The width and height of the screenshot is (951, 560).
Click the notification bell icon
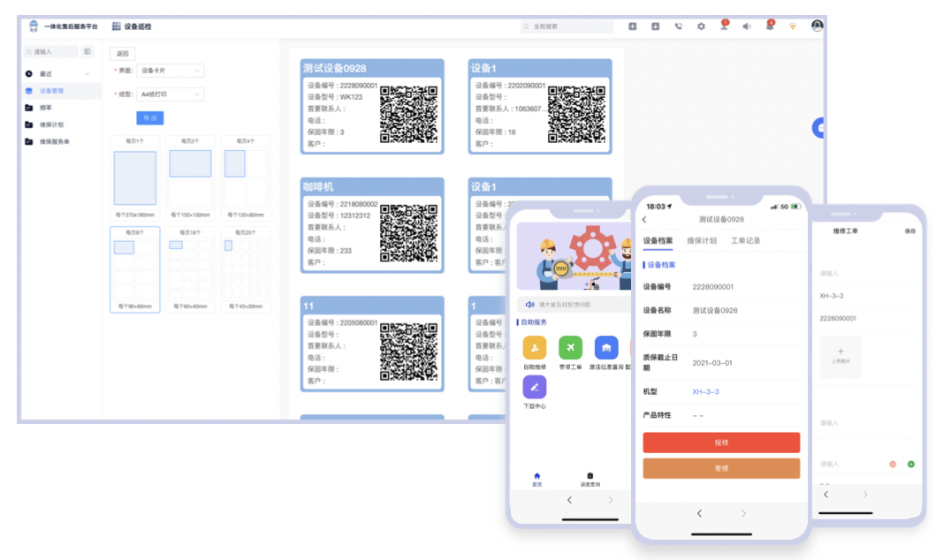769,26
